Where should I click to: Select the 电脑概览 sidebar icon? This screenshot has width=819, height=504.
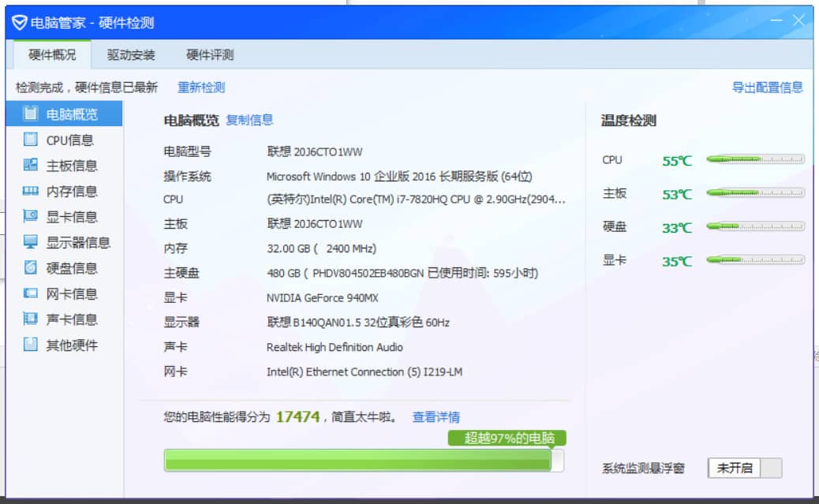[31, 114]
